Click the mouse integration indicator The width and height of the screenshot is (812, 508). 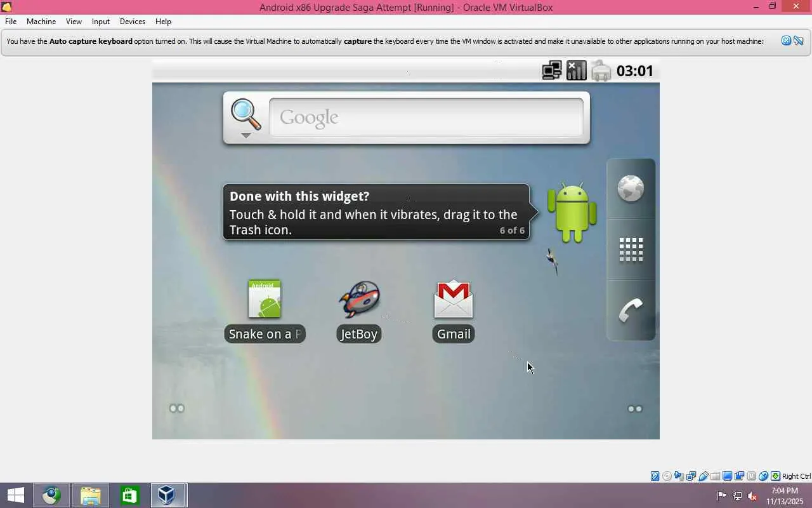(x=763, y=476)
